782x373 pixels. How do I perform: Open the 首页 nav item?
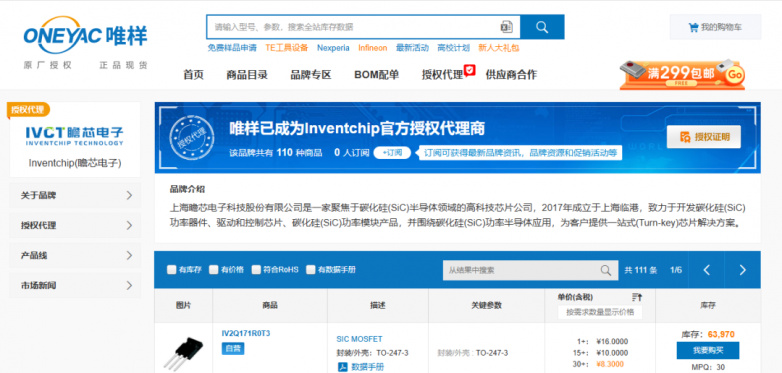click(x=194, y=75)
